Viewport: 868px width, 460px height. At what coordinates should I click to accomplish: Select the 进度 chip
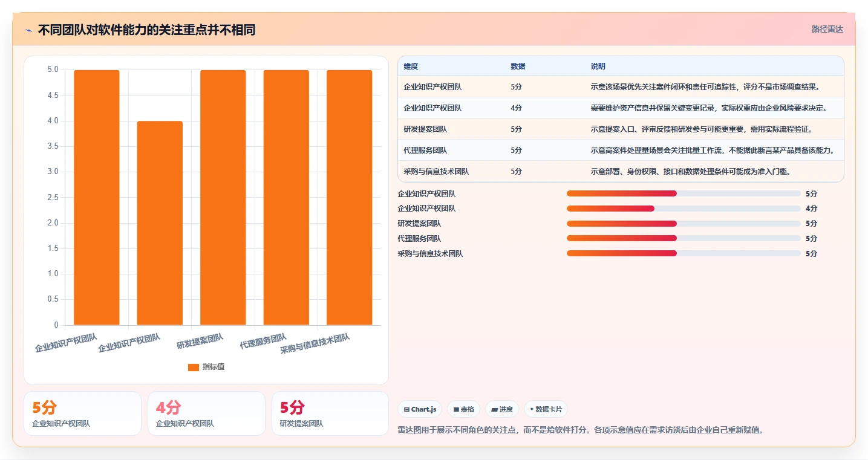[501, 409]
